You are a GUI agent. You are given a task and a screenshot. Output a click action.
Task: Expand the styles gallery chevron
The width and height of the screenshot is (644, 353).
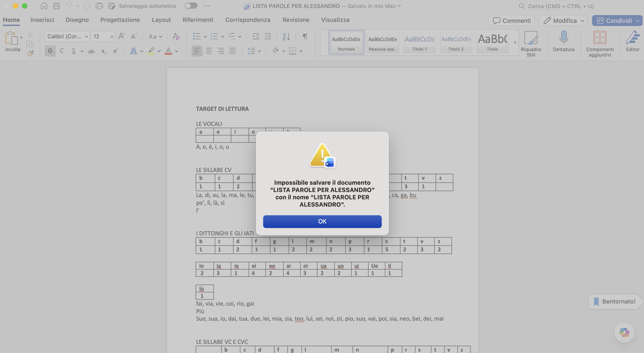[515, 42]
